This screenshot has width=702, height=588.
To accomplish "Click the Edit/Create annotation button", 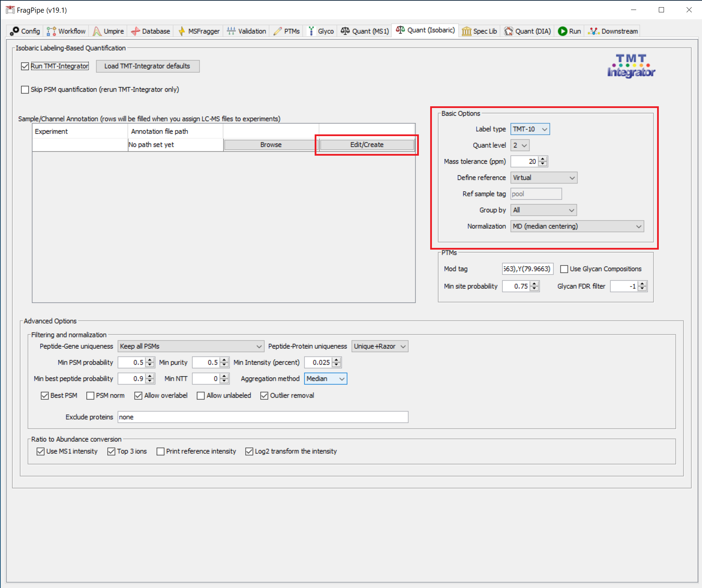I will coord(366,145).
